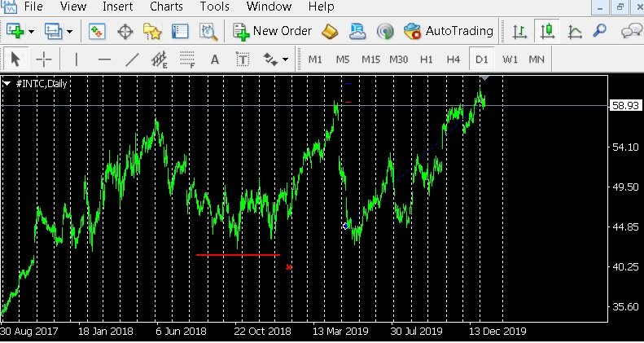Viewport: 644px width, 343px height.
Task: Click the Profiles icon
Action: click(x=54, y=31)
